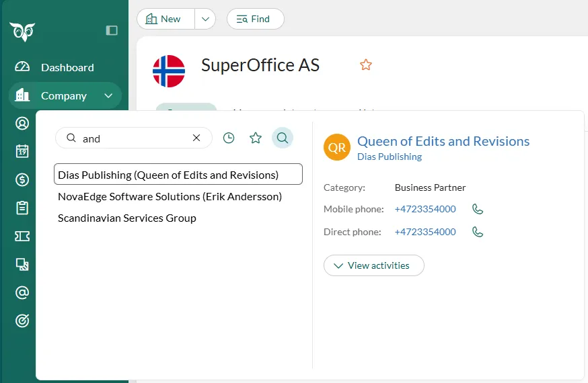Viewport: 588px width, 383px height.
Task: Expand the Company menu chevron
Action: tap(108, 95)
